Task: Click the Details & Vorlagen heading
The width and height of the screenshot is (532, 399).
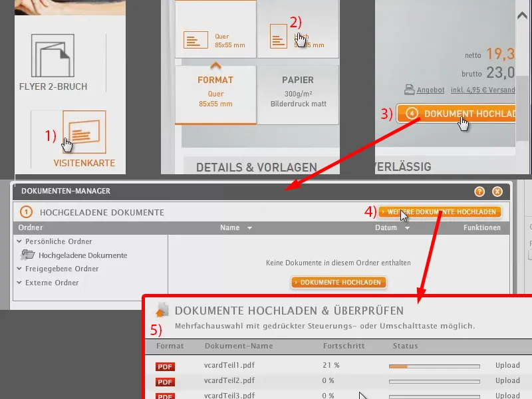Action: (257, 168)
